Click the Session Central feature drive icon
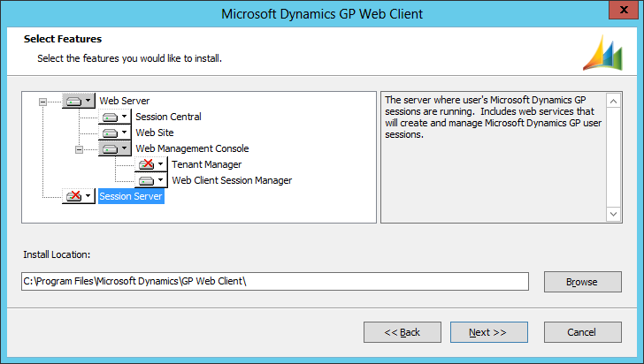This screenshot has width=644, height=364. (x=115, y=117)
